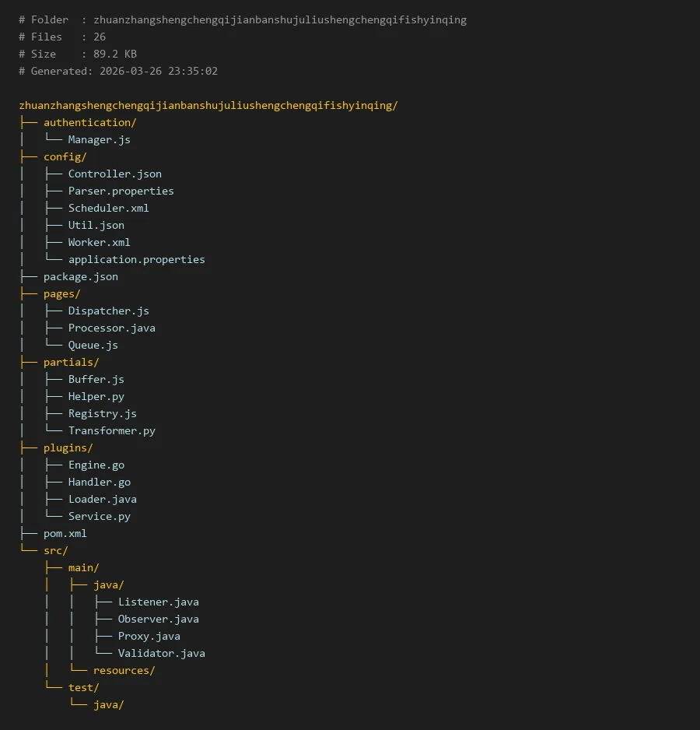700x730 pixels.
Task: Open Parser.properties file
Action: (121, 191)
